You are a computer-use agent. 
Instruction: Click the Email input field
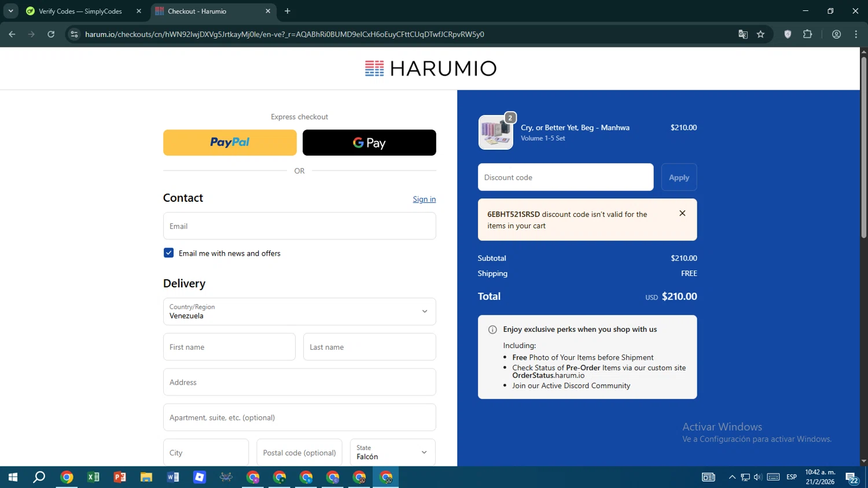(x=299, y=226)
